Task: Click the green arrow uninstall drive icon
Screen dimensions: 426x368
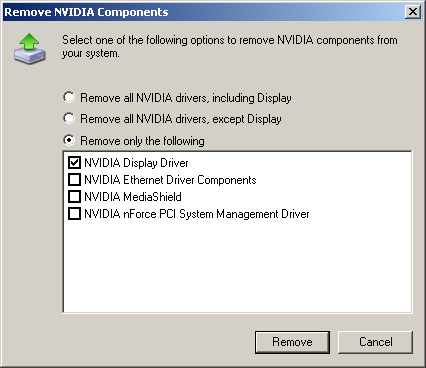Action: tap(30, 49)
